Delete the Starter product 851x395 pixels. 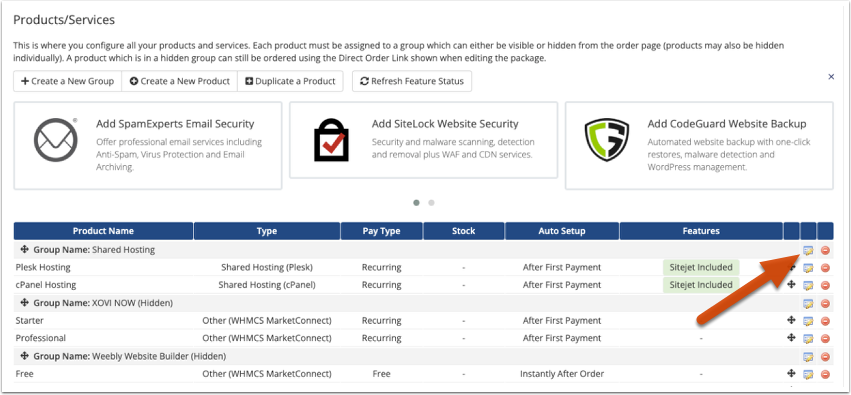[825, 321]
